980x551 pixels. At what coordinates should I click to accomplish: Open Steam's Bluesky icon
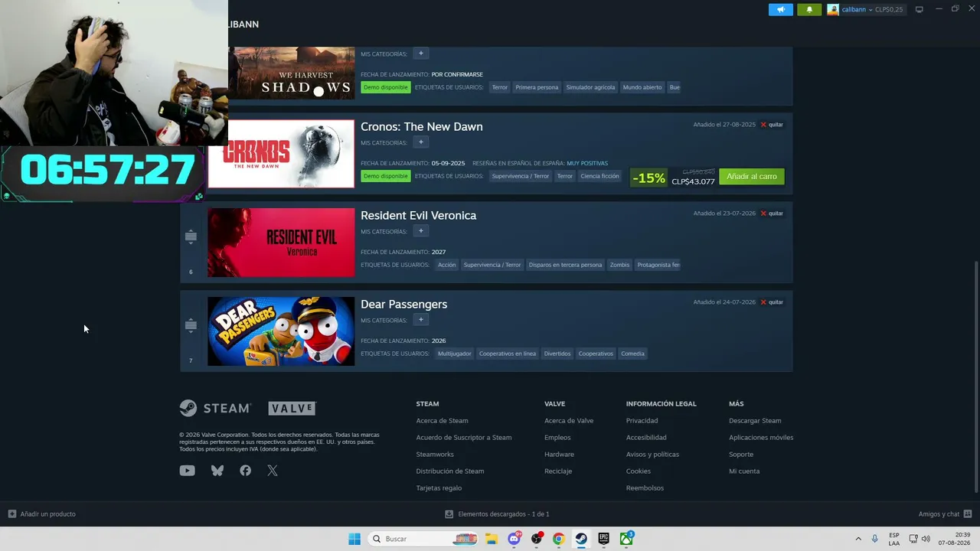point(217,471)
